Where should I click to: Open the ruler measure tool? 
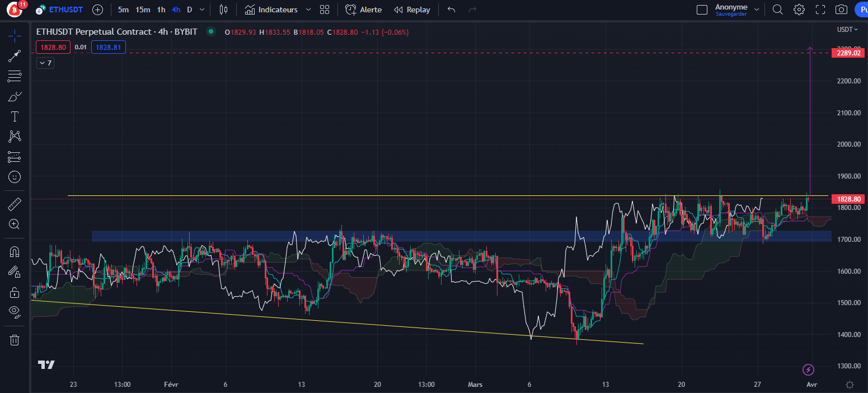click(15, 204)
